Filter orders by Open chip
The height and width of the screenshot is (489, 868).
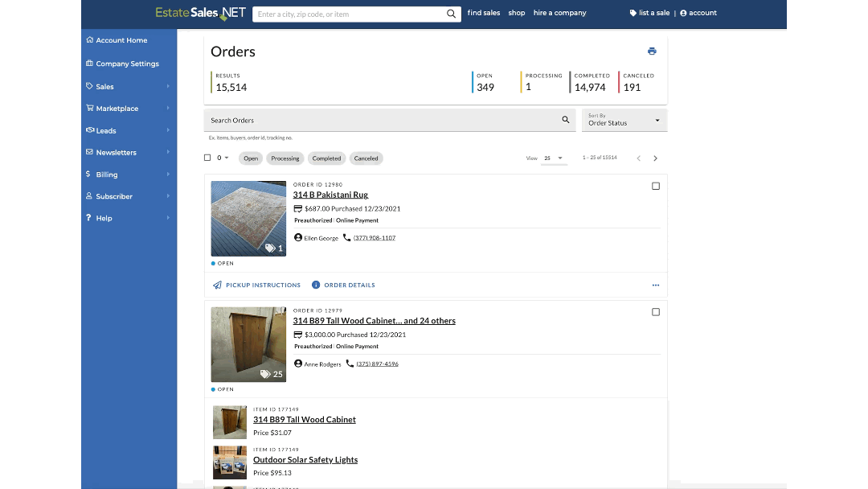pos(251,158)
